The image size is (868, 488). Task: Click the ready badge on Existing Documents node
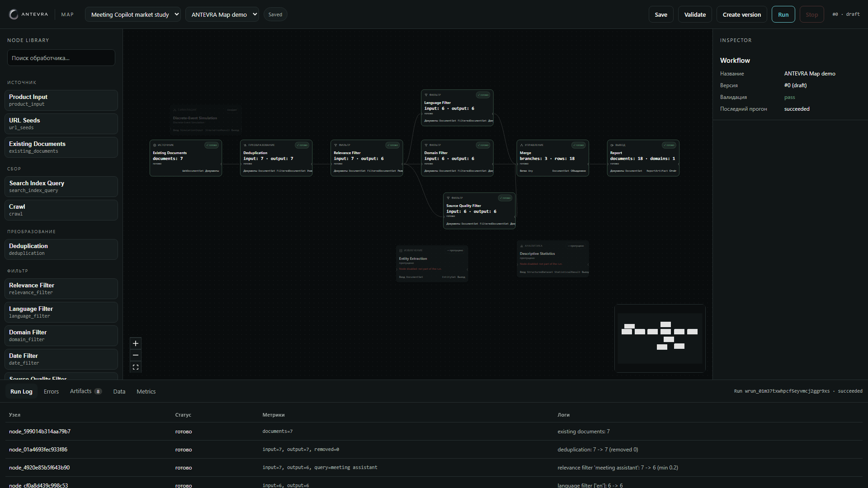[x=211, y=145]
